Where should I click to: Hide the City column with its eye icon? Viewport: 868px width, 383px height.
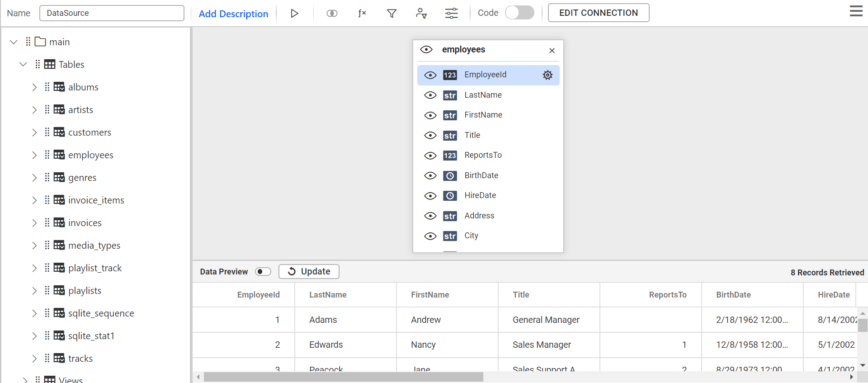430,236
